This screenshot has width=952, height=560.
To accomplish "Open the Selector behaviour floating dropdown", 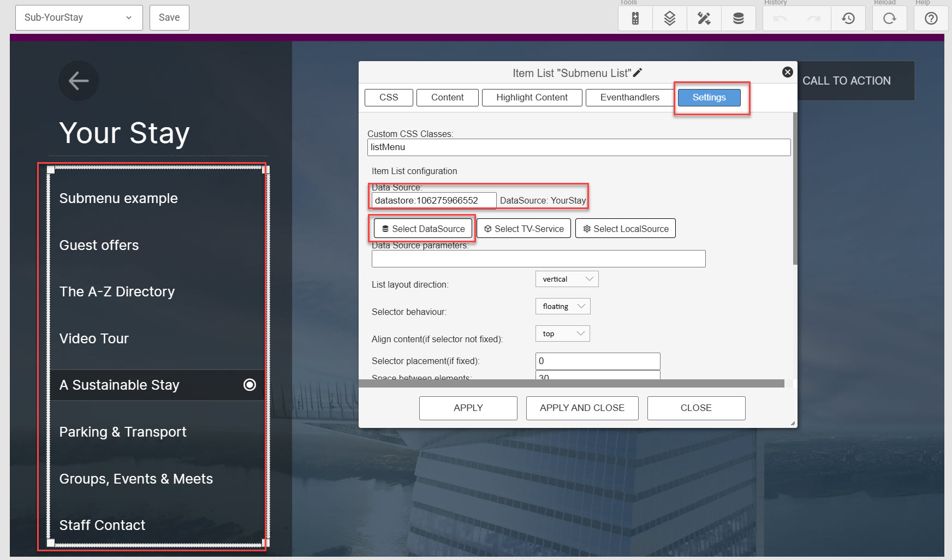I will (x=562, y=306).
